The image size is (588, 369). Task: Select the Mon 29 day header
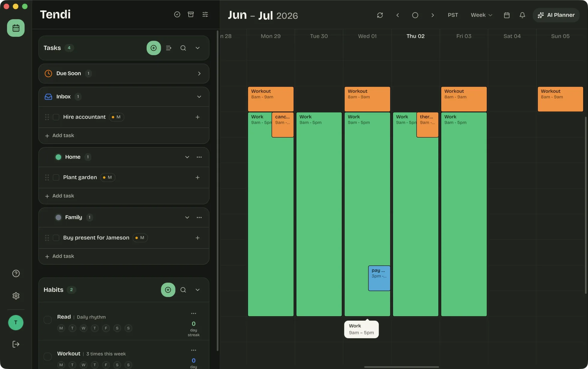271,36
